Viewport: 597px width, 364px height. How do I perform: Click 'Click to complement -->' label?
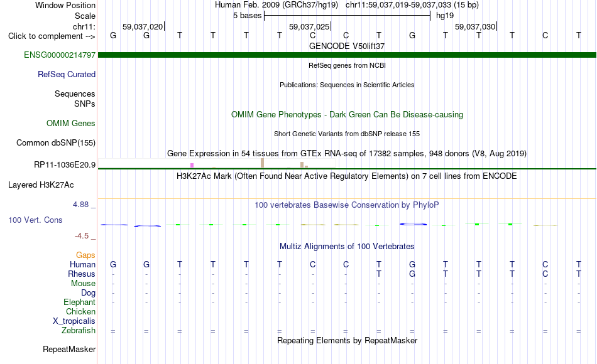click(x=52, y=36)
